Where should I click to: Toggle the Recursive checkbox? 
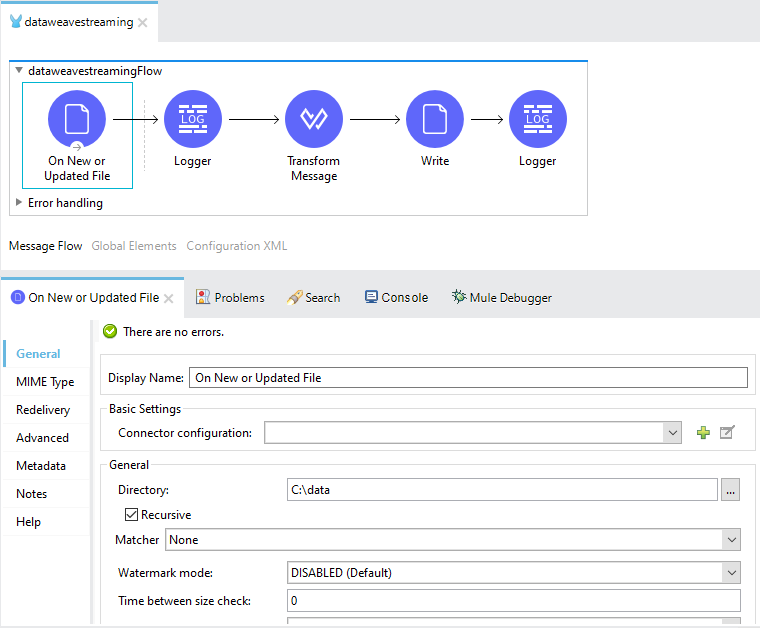pos(131,514)
